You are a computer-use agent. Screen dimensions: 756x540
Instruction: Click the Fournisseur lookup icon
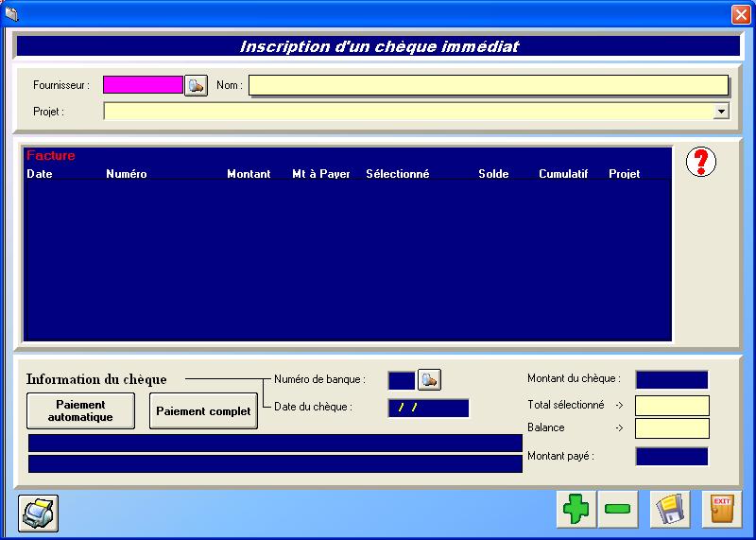pos(196,86)
